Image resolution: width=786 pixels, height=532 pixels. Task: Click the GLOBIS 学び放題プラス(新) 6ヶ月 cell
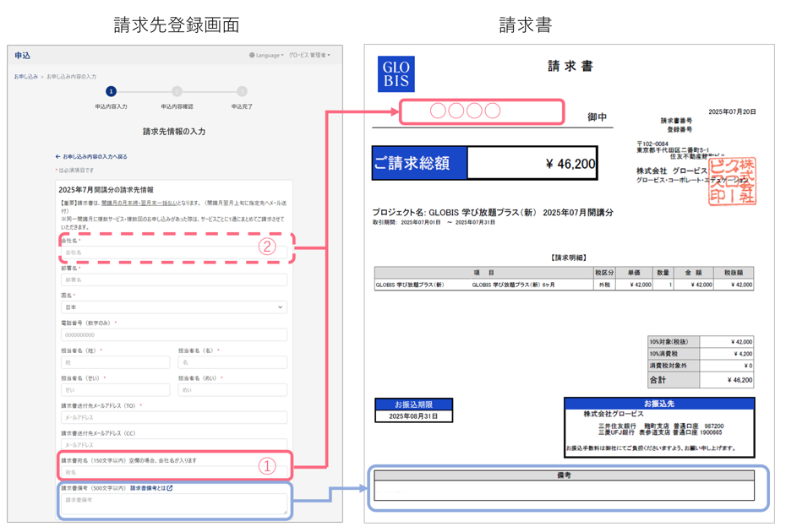click(513, 285)
